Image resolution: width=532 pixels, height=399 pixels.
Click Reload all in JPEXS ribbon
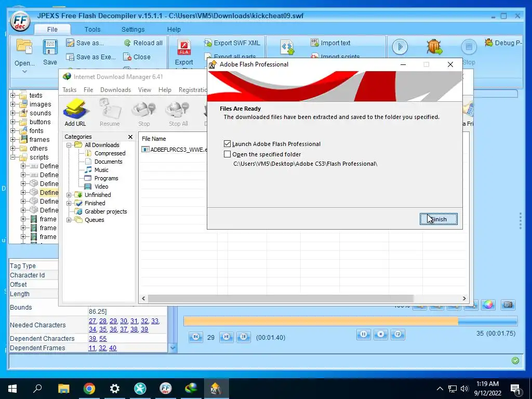click(x=143, y=43)
